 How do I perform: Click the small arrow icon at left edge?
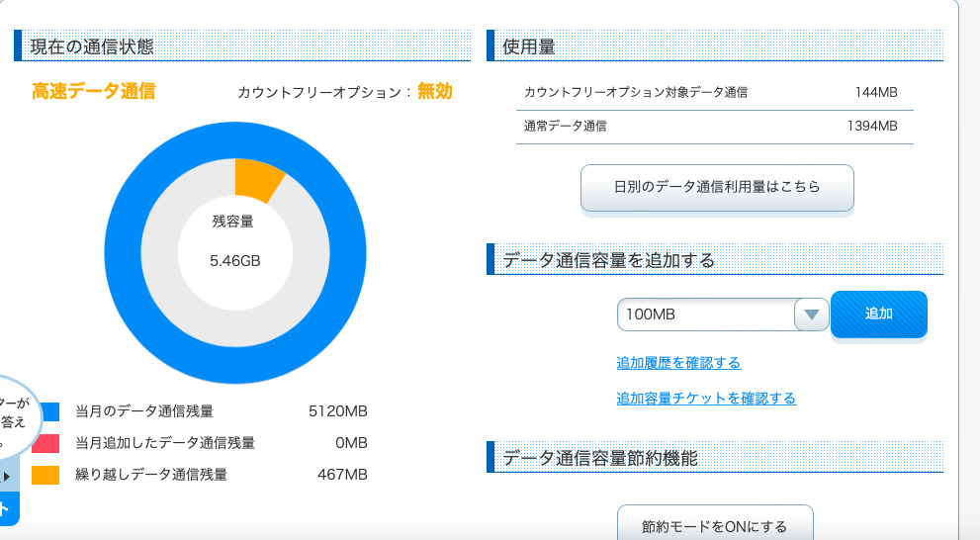point(8,477)
